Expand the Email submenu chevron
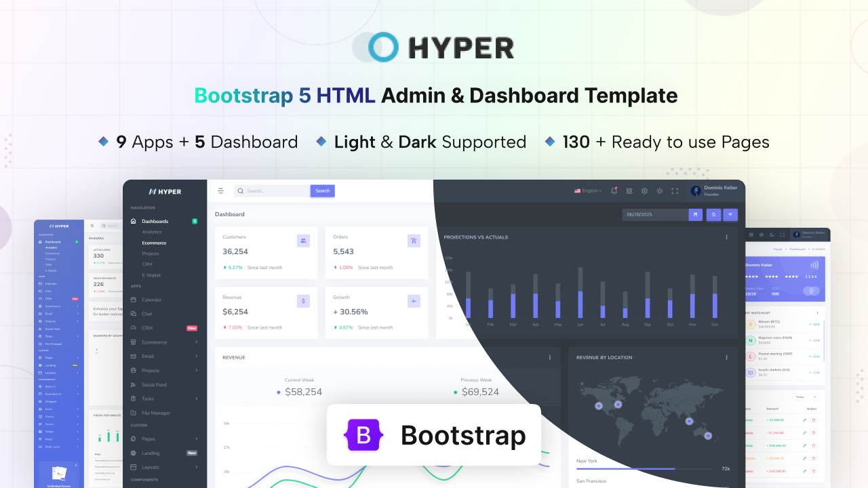This screenshot has height=488, width=868. 197,357
